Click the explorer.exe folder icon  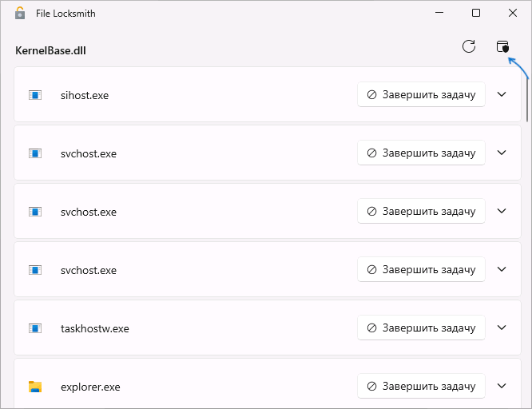[35, 387]
